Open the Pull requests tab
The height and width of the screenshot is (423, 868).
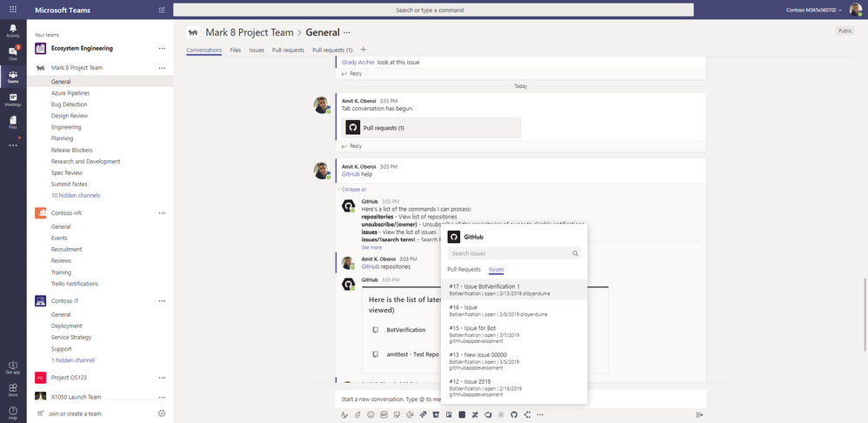(288, 50)
